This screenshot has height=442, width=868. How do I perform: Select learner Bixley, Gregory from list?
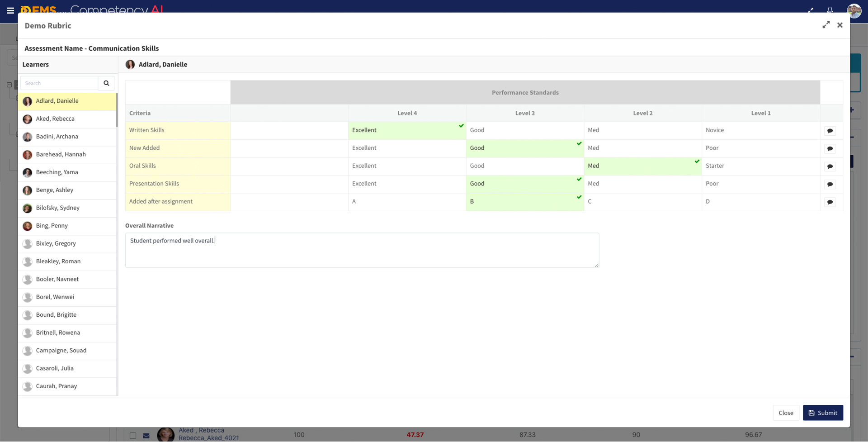pyautogui.click(x=56, y=244)
